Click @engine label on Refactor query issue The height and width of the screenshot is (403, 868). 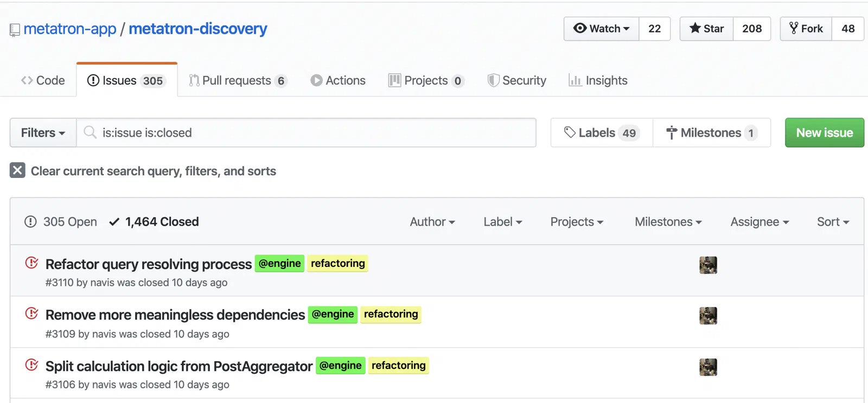point(280,263)
